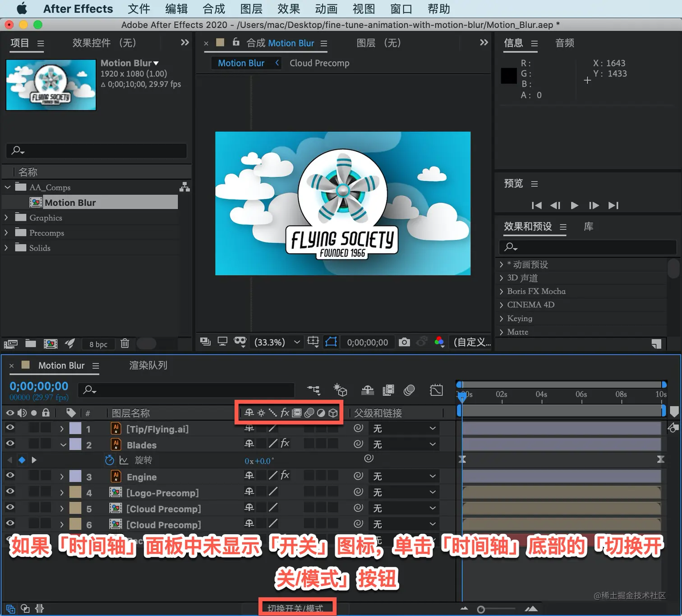This screenshot has width=682, height=616.
Task: Enable frame blending switch in timeline toolbar
Action: click(388, 390)
